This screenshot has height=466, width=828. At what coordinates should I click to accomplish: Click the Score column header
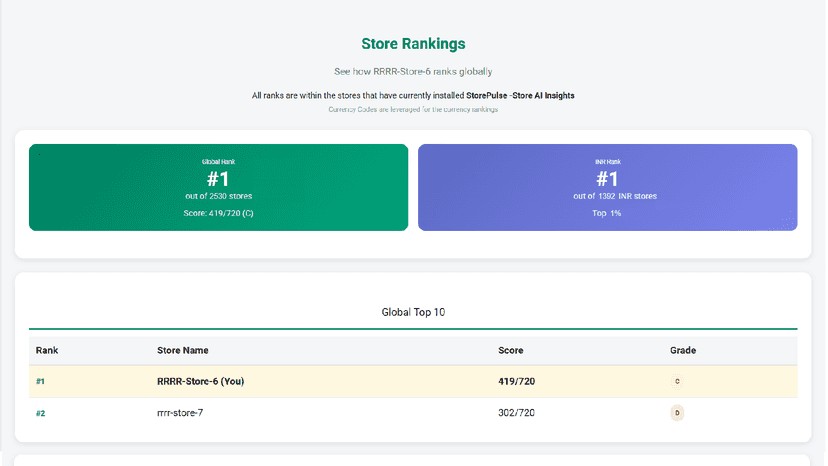coord(511,350)
